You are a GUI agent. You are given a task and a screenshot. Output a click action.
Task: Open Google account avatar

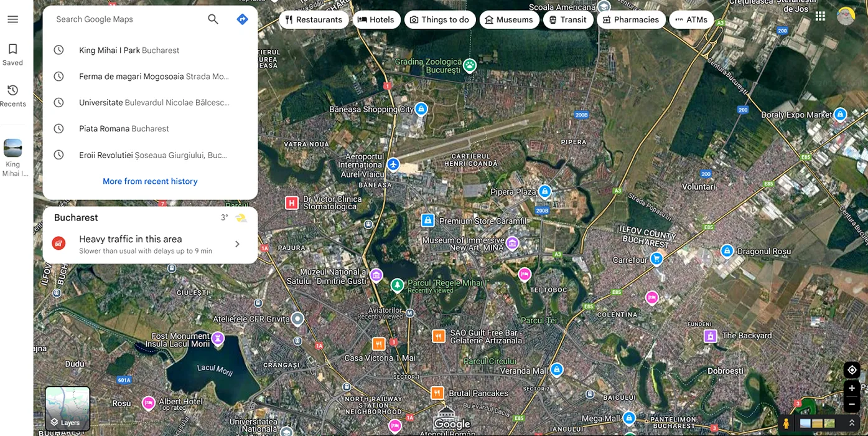(x=846, y=16)
